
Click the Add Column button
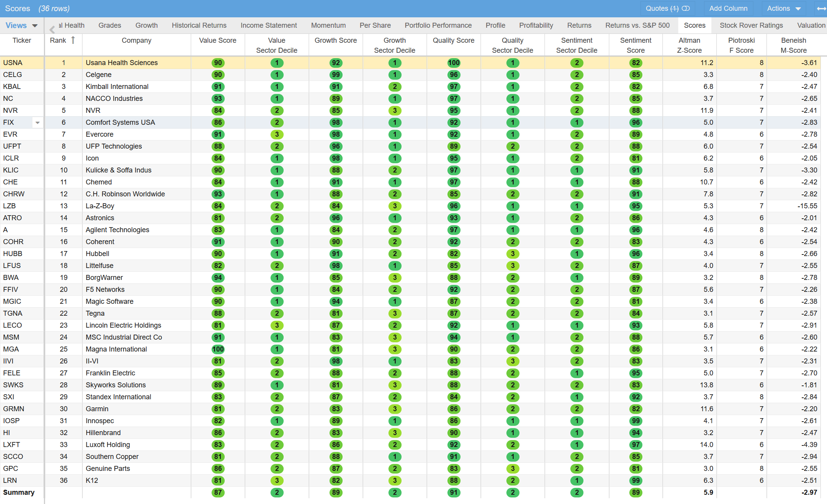pyautogui.click(x=728, y=8)
